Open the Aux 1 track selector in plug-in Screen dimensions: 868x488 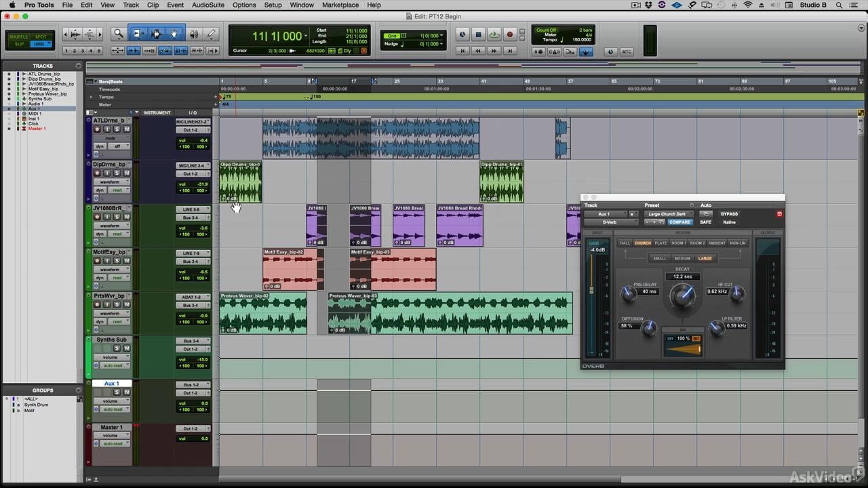(605, 214)
